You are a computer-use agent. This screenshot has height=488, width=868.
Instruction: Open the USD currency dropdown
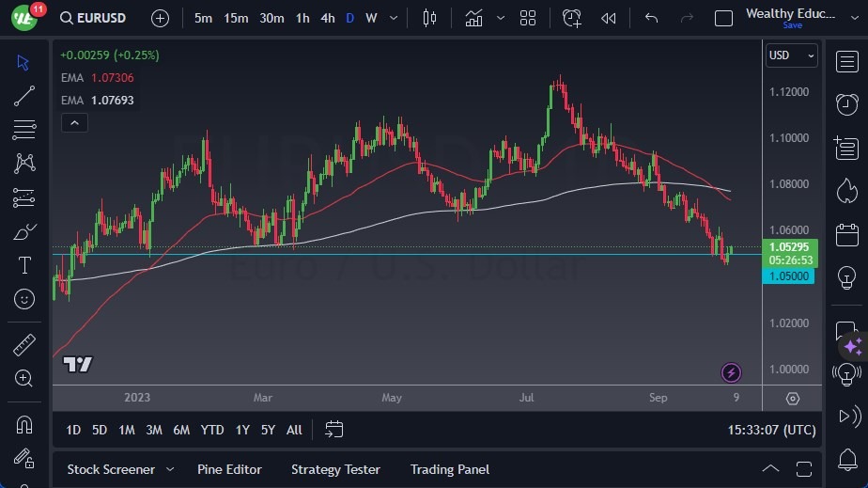coord(792,55)
